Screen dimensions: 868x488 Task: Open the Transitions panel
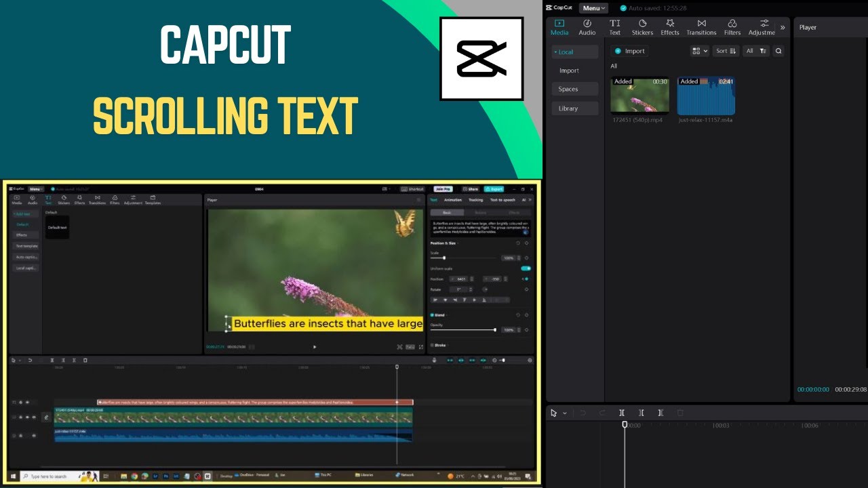coord(701,27)
